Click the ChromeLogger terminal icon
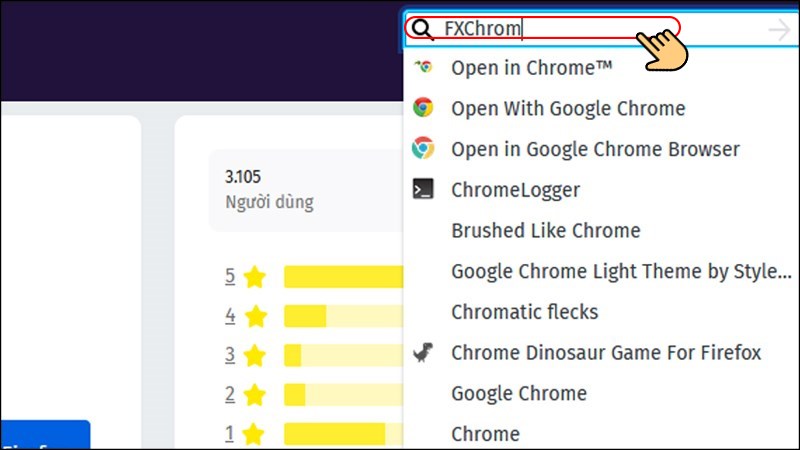 click(423, 190)
